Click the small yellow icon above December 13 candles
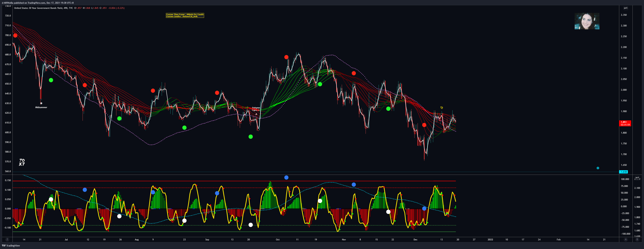644x249 pixels. pyautogui.click(x=441, y=108)
